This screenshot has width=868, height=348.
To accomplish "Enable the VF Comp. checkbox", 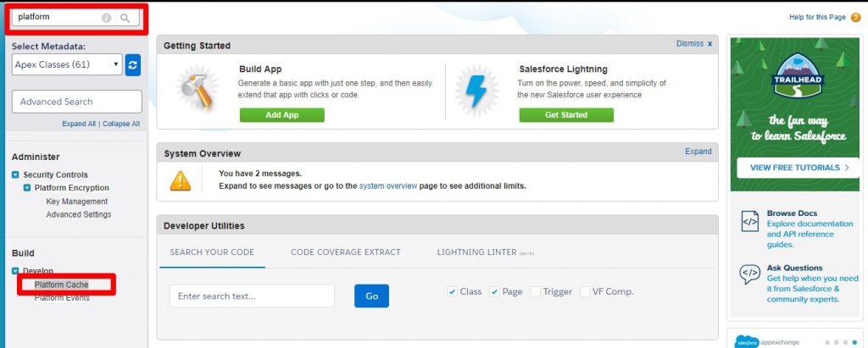I will click(x=585, y=291).
